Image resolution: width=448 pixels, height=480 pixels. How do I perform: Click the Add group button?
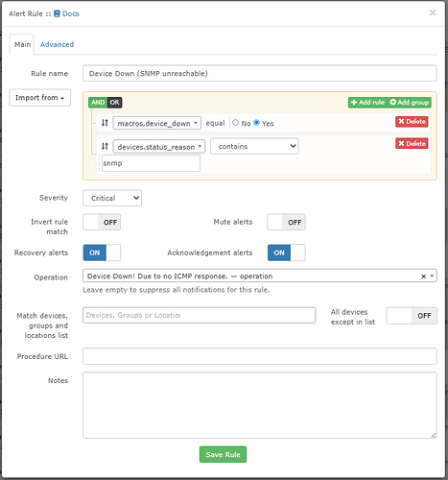point(410,103)
